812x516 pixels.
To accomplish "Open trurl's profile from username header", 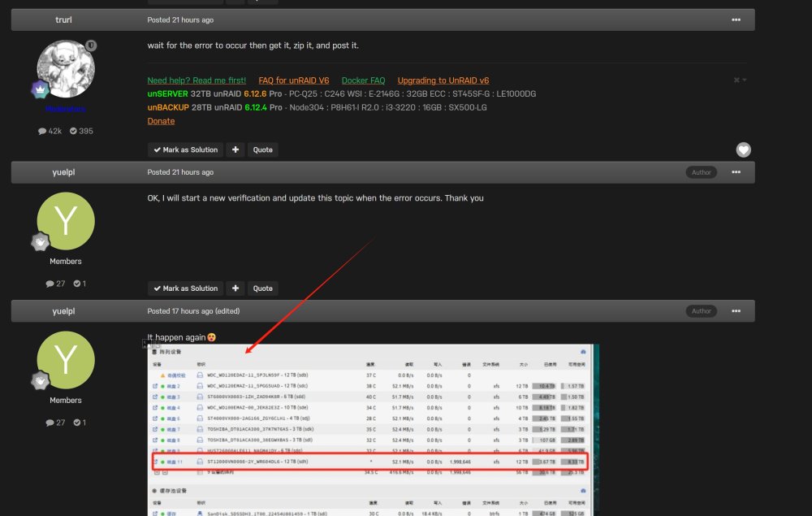I will [63, 20].
